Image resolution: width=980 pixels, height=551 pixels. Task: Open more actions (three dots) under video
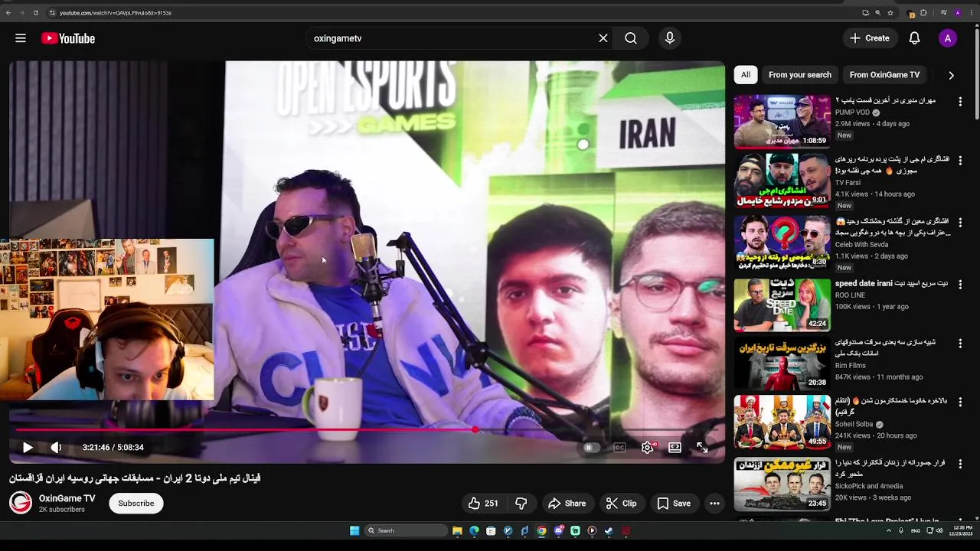coord(714,504)
